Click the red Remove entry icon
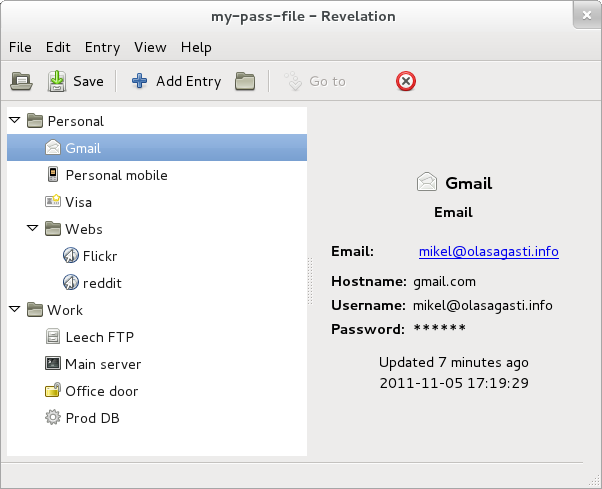Image resolution: width=602 pixels, height=489 pixels. pyautogui.click(x=406, y=81)
